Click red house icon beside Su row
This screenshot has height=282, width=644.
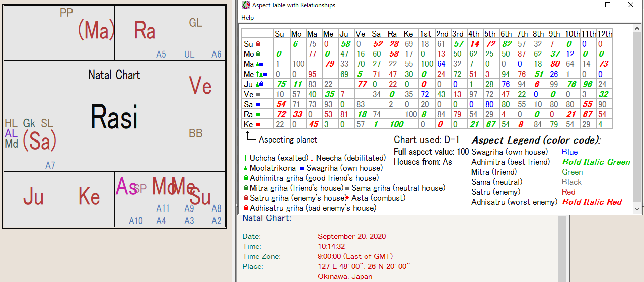(258, 44)
